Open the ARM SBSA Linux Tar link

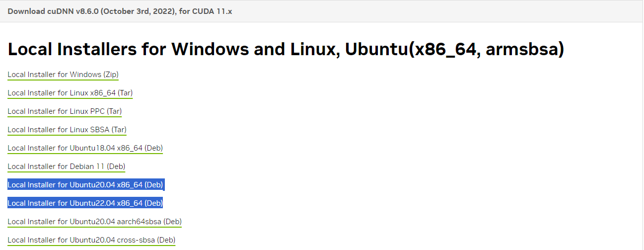point(67,130)
